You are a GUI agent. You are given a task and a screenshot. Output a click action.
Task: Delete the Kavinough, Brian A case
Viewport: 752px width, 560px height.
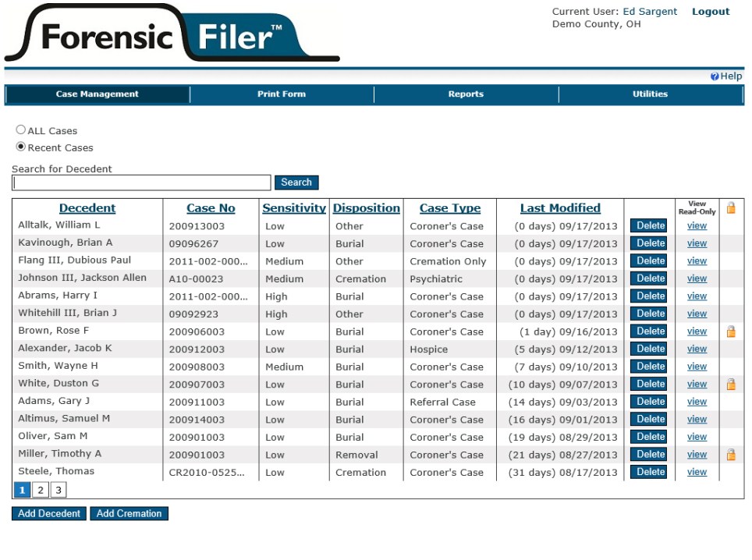649,243
